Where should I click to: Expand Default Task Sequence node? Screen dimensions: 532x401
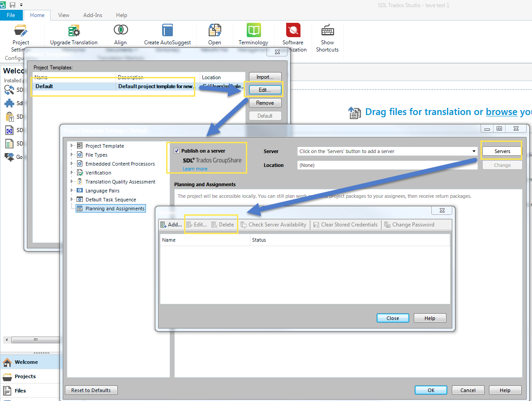72,199
